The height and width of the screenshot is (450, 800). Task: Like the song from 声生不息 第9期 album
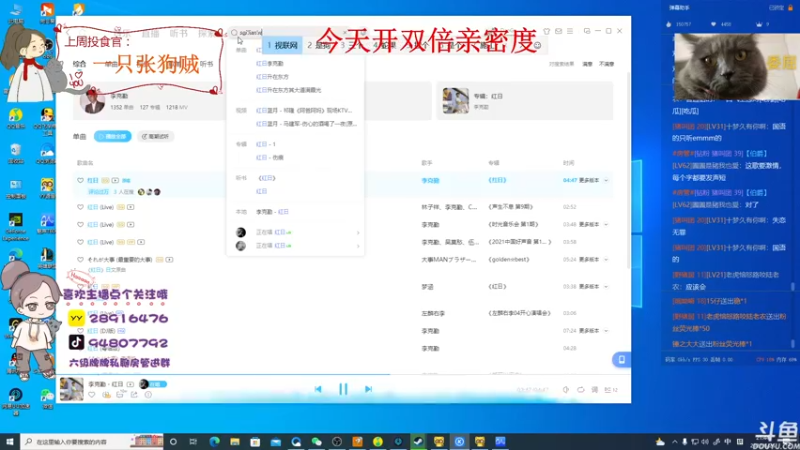tap(80, 207)
